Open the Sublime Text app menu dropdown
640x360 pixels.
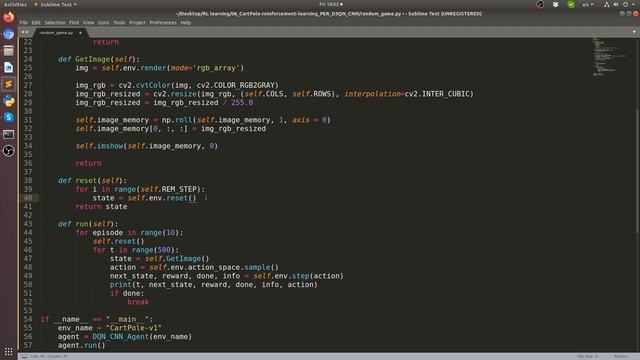click(56, 4)
